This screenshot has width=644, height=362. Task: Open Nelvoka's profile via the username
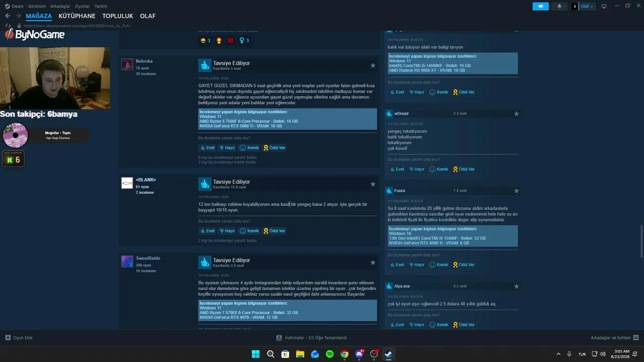coord(144,61)
